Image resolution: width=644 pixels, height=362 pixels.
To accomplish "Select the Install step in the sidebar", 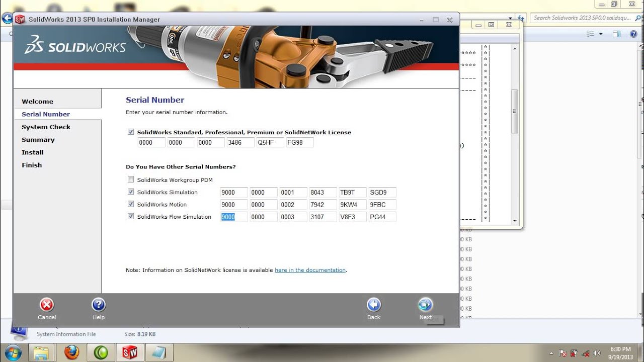I will pyautogui.click(x=33, y=152).
